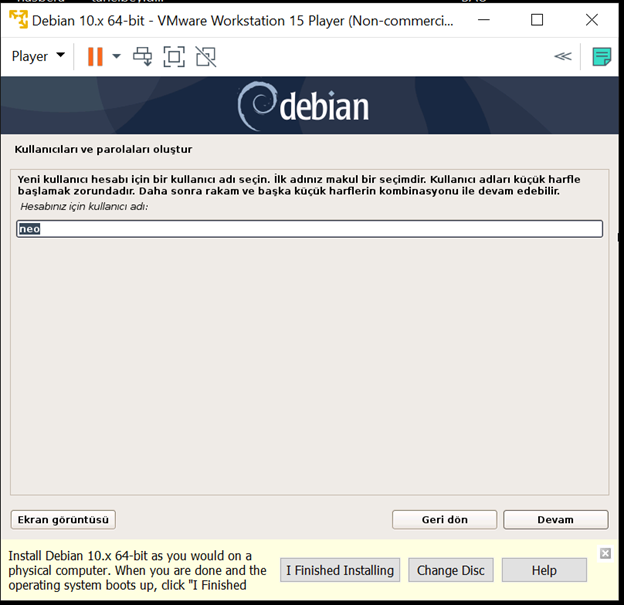
Task: Open the Player menu
Action: (38, 57)
